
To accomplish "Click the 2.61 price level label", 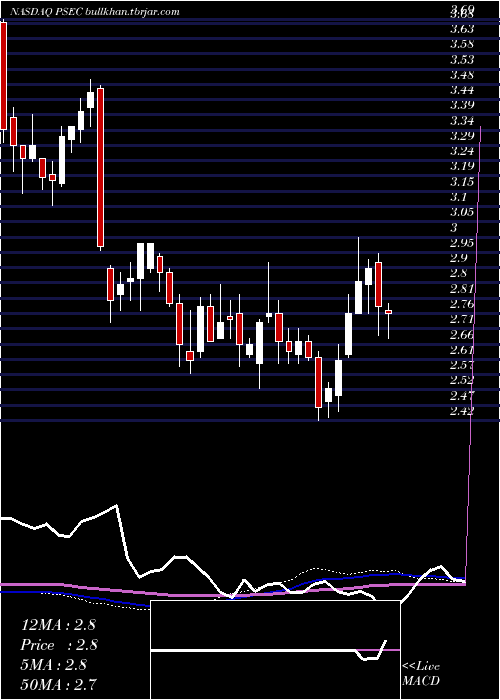I will point(462,350).
